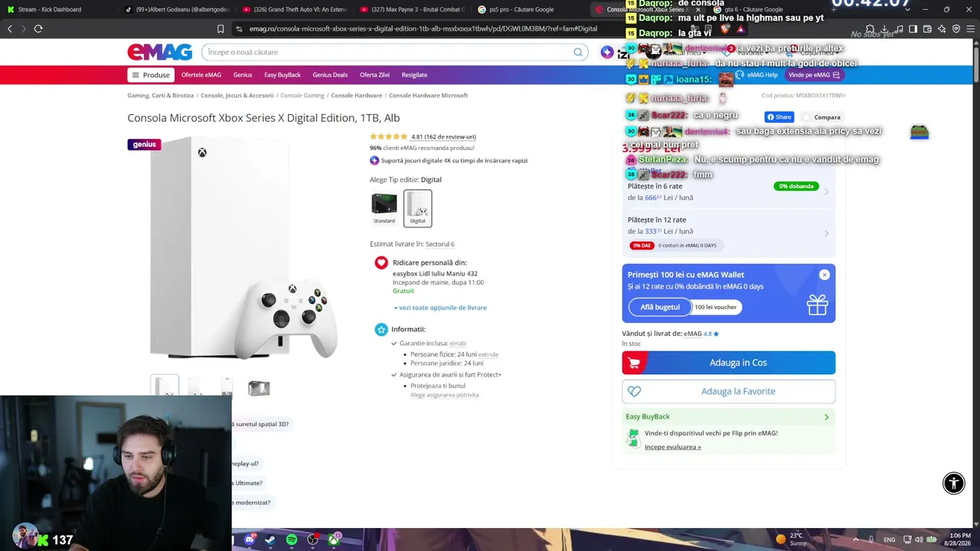Click the purple 4K digital games badge icon
This screenshot has width=980, height=551.
374,161
